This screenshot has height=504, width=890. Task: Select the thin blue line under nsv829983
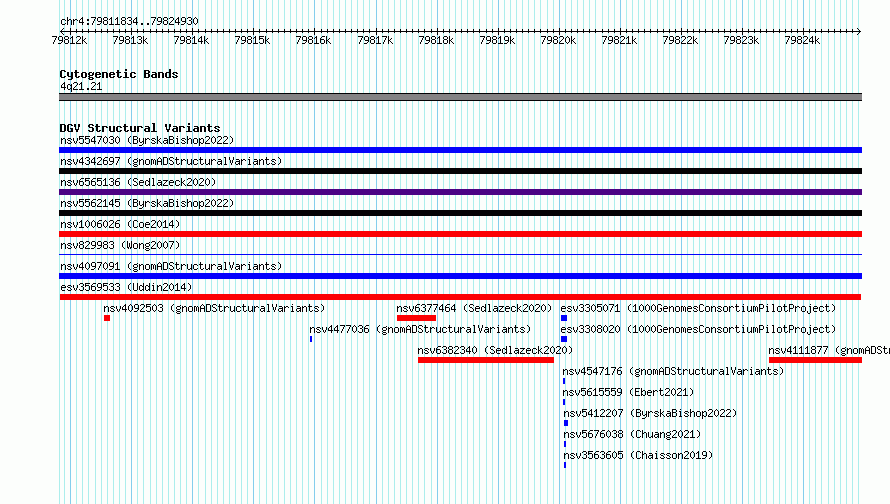pos(460,254)
